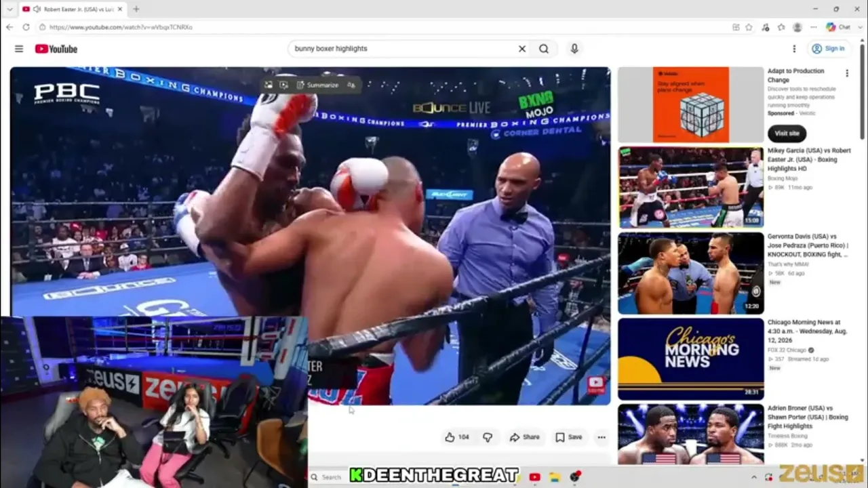Image resolution: width=868 pixels, height=488 pixels.
Task: Open browser extensions music icon
Action: (x=766, y=27)
